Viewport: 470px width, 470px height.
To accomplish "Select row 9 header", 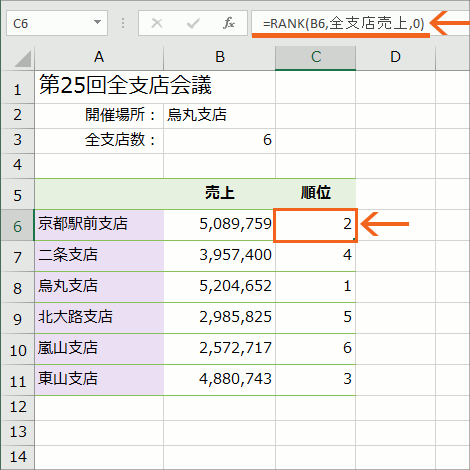I will click(17, 318).
